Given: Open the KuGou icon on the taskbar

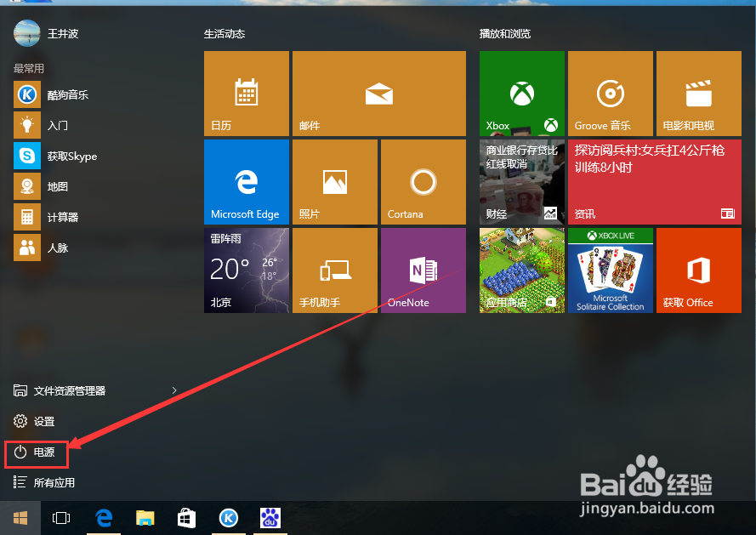Looking at the screenshot, I should 229,518.
